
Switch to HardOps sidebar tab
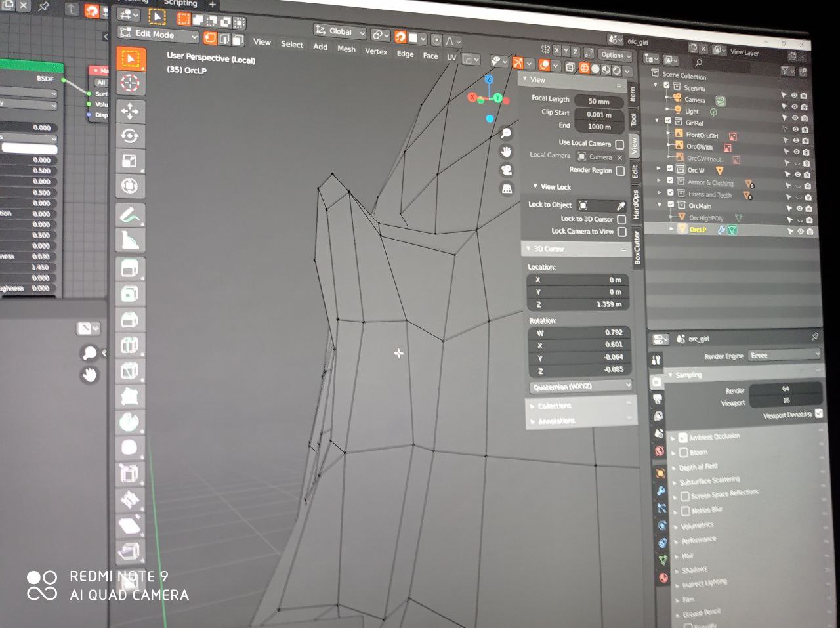click(x=635, y=205)
